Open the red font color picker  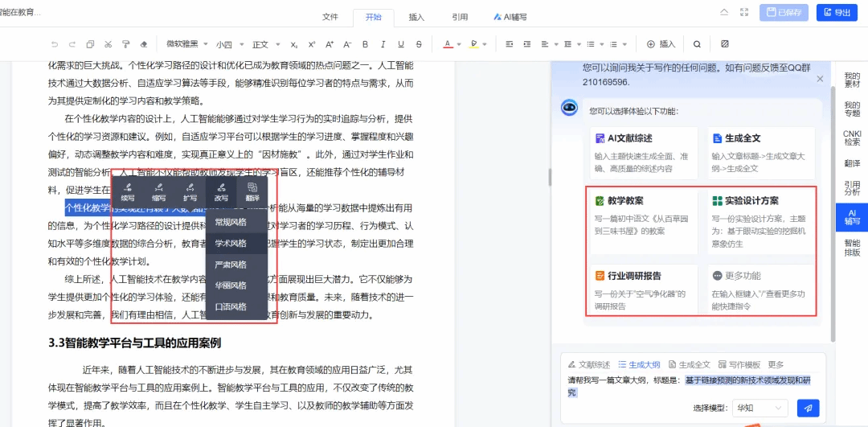448,44
